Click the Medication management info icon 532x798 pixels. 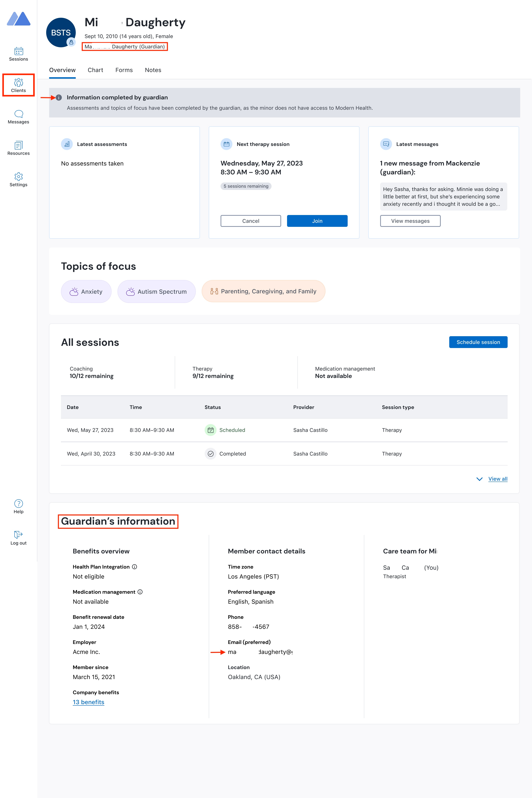click(140, 592)
